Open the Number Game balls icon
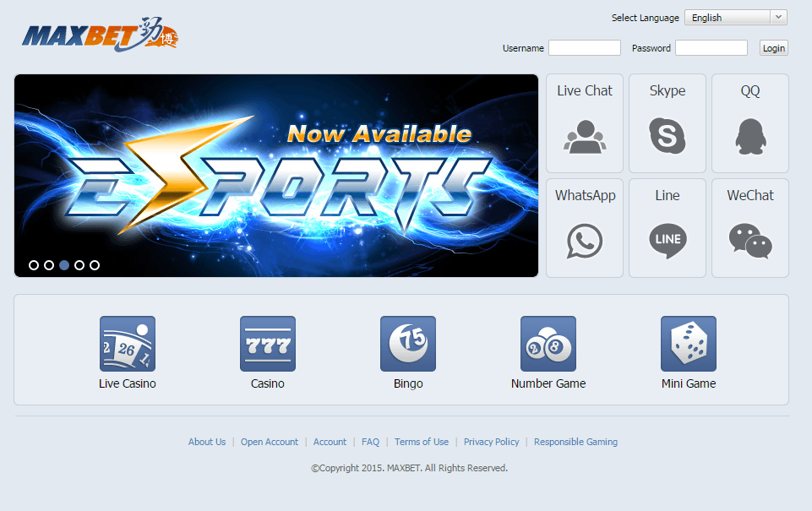 (548, 344)
